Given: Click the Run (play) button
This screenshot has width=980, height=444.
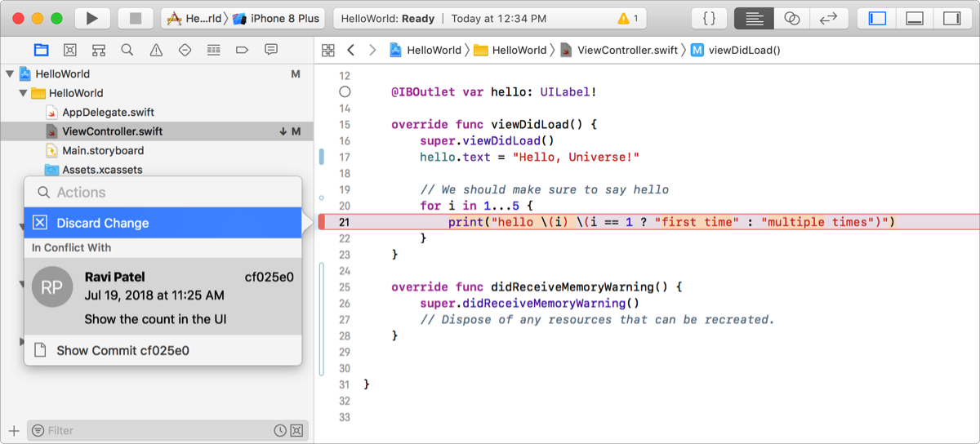Looking at the screenshot, I should pyautogui.click(x=92, y=18).
